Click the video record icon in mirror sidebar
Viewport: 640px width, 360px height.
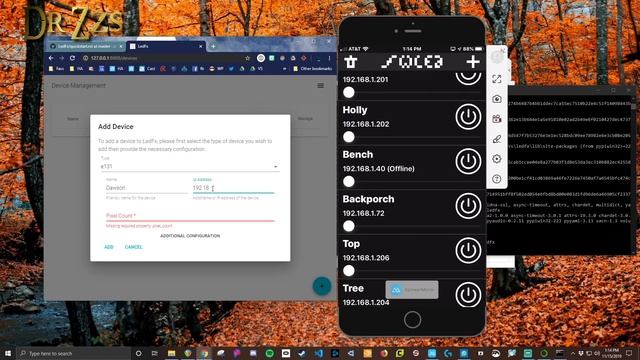click(497, 119)
